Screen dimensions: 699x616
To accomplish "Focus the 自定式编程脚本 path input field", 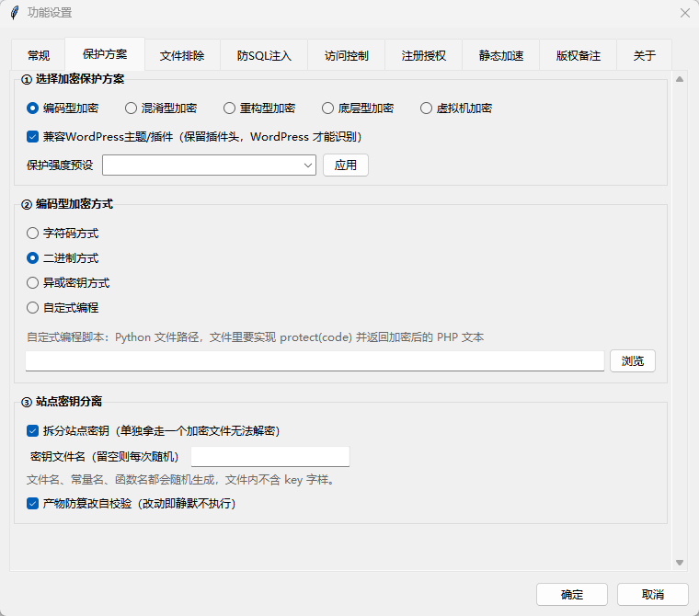I will pyautogui.click(x=315, y=361).
